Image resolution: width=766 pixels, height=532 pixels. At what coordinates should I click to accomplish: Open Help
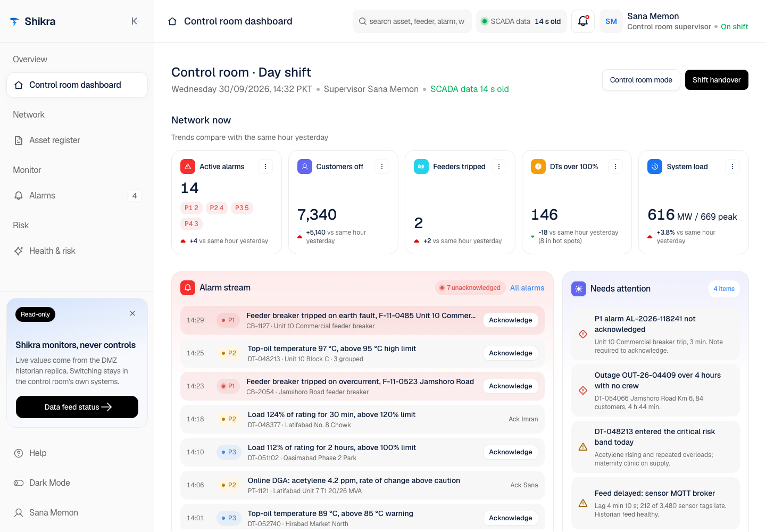tap(77, 453)
